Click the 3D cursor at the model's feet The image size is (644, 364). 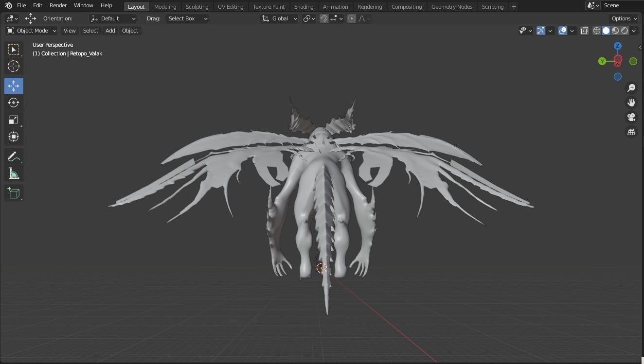click(x=322, y=268)
